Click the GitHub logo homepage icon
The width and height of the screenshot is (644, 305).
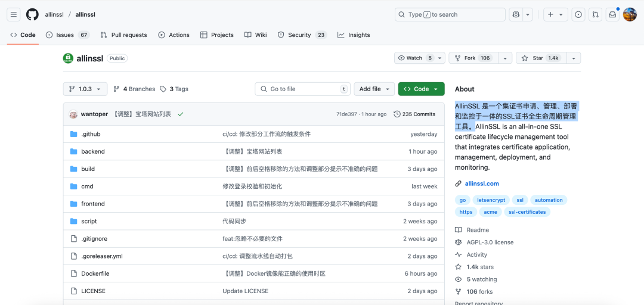click(32, 14)
